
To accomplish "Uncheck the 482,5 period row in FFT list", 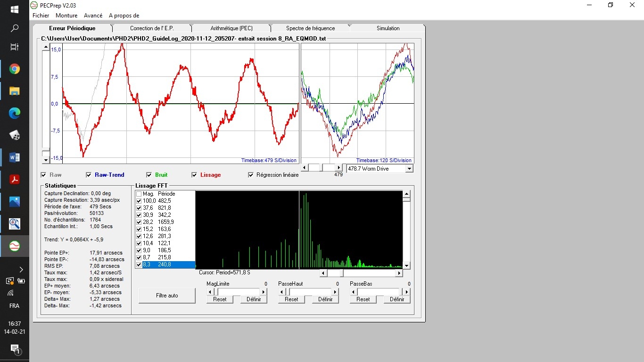I will coord(139,201).
